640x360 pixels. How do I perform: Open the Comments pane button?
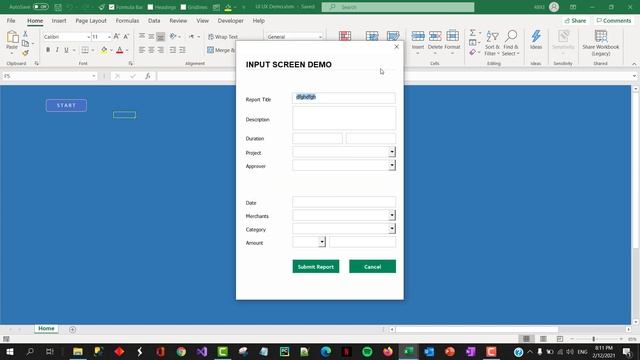[x=613, y=20]
